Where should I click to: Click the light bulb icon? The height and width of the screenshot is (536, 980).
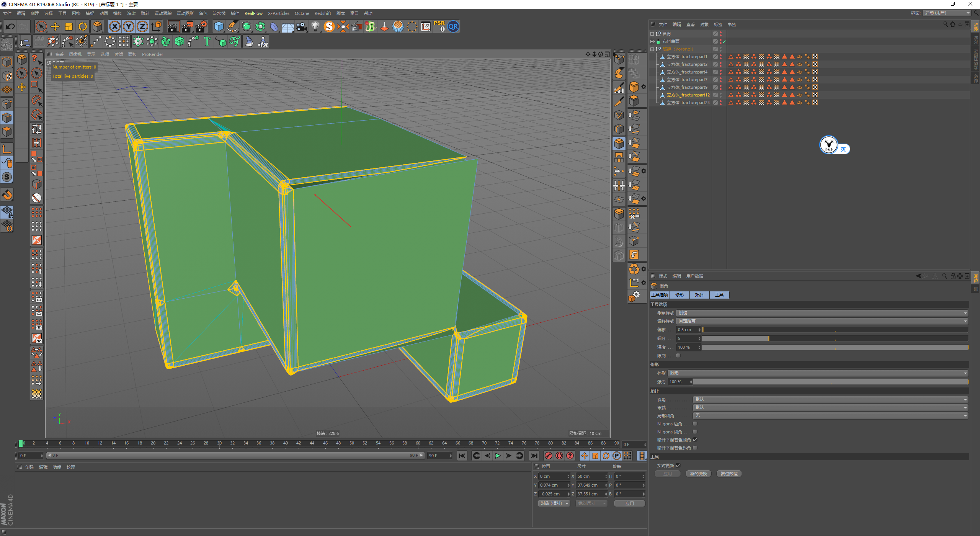pos(315,26)
